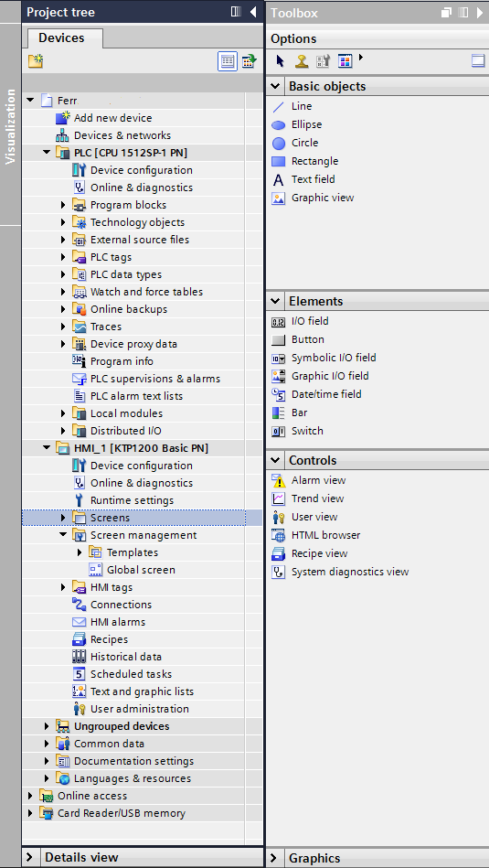Open PLC Online & diagnostics
The height and width of the screenshot is (868, 489).
(142, 188)
